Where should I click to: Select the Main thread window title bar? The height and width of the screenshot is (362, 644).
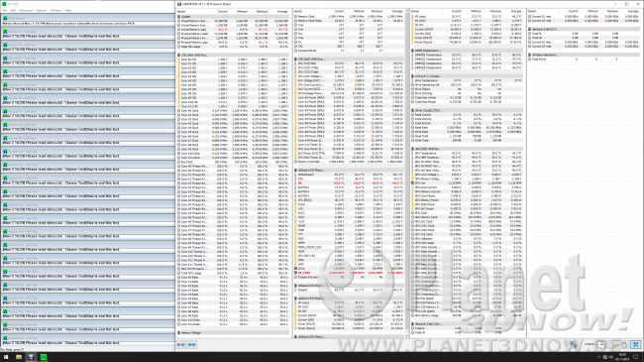coord(88,18)
